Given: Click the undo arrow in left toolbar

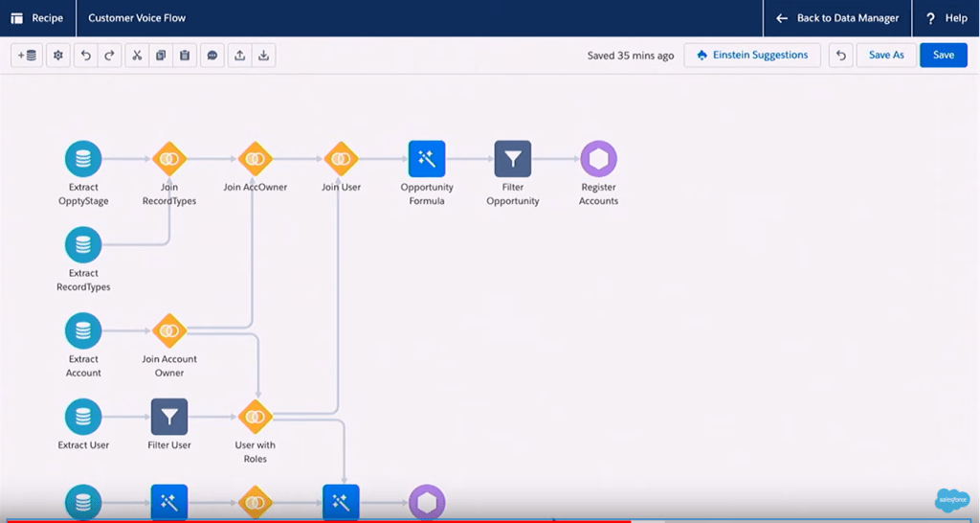Looking at the screenshot, I should click(86, 56).
